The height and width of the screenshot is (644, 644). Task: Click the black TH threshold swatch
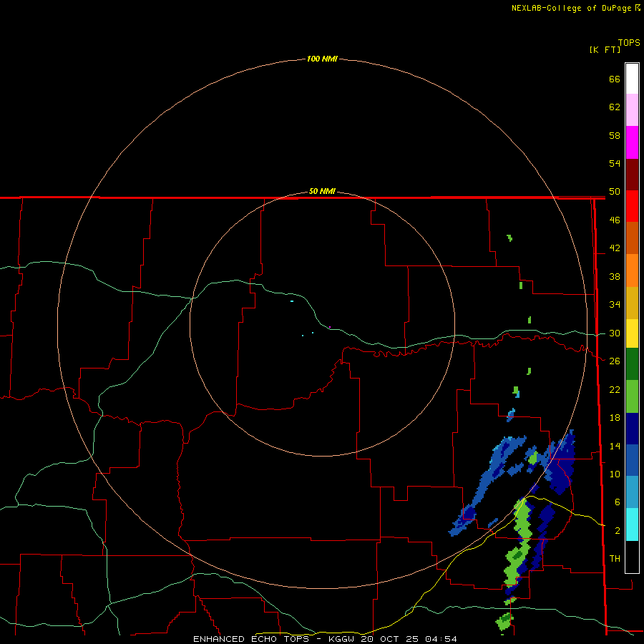[632, 557]
